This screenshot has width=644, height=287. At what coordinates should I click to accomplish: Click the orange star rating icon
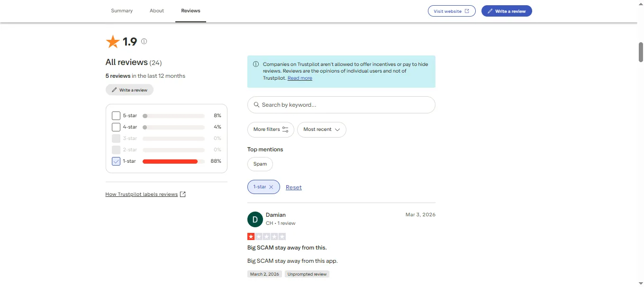[x=113, y=42]
